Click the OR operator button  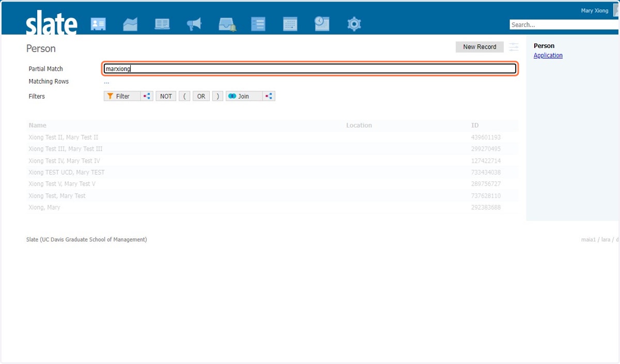(201, 96)
